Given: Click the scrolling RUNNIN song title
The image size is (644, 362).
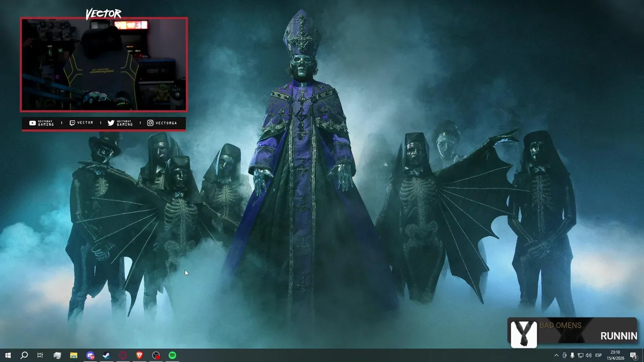Looking at the screenshot, I should coord(618,336).
